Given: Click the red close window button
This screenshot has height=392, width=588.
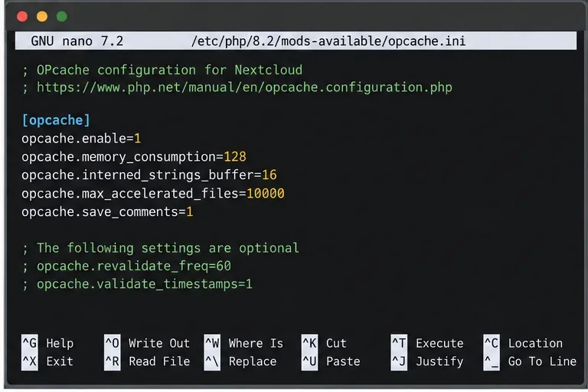Looking at the screenshot, I should (22, 17).
